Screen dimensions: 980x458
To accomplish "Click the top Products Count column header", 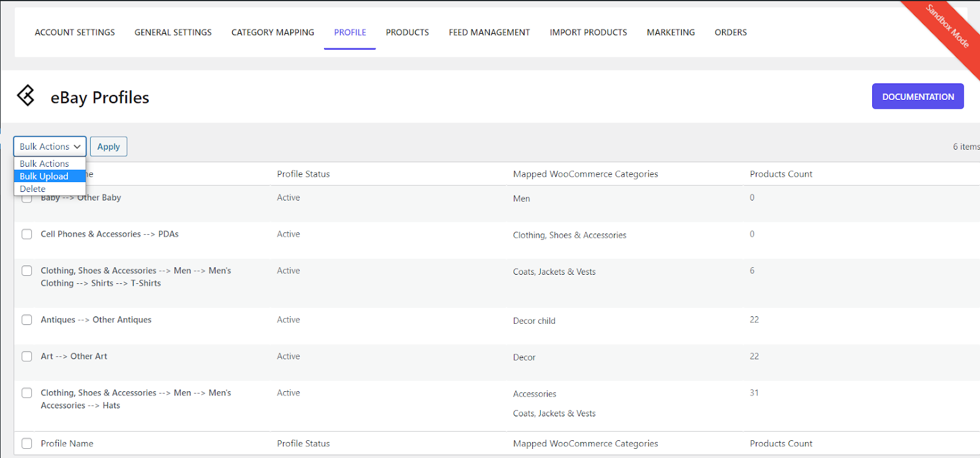I will pos(781,174).
